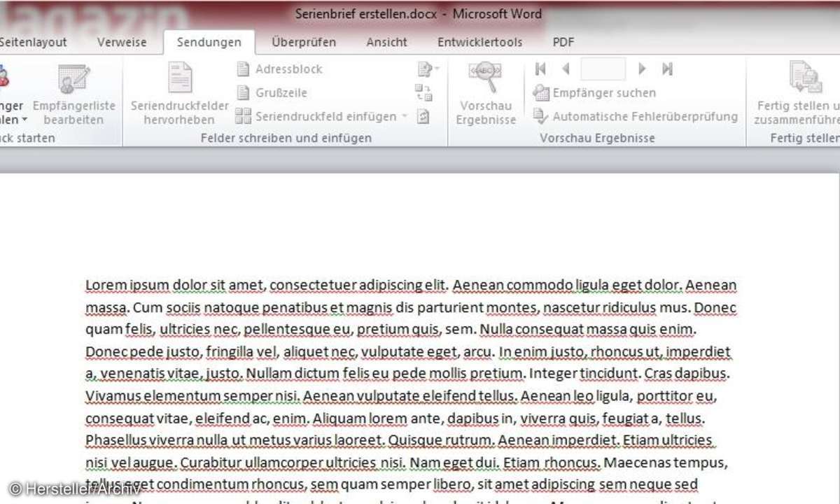Click Empfängerliste bearbeiten icon
The height and width of the screenshot is (504, 840).
(x=73, y=94)
